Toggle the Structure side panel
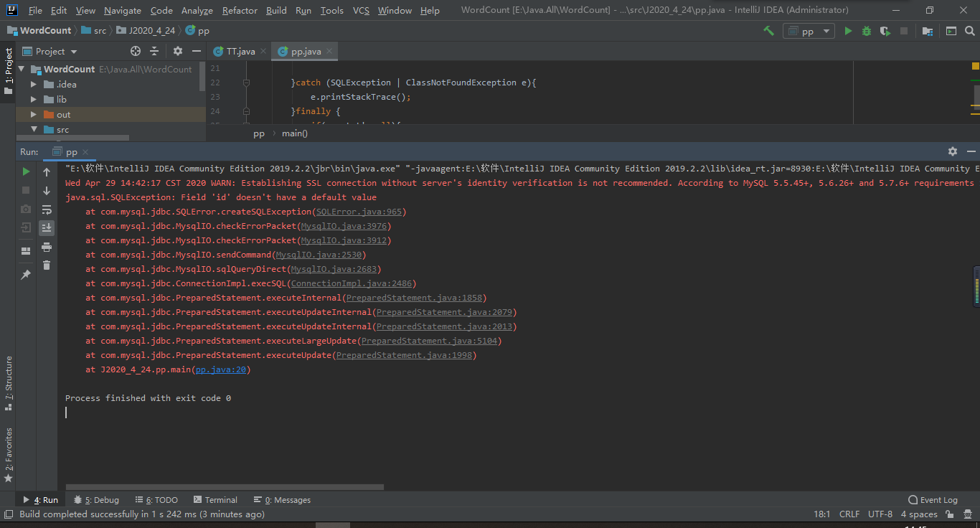The image size is (980, 528). click(x=9, y=383)
